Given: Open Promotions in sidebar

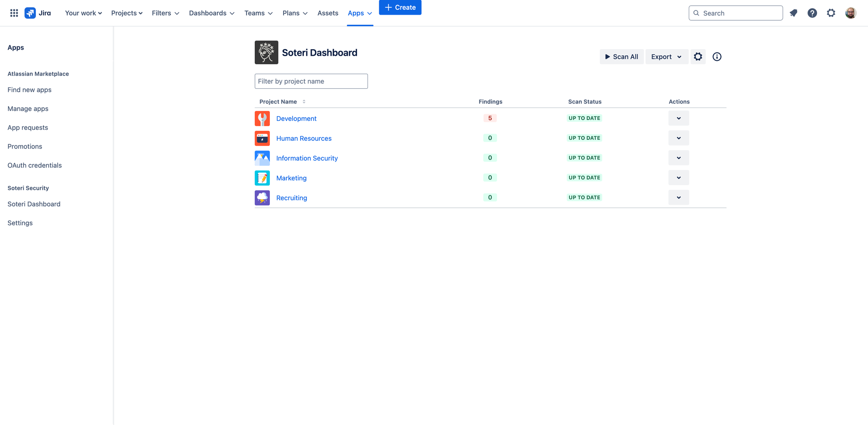Looking at the screenshot, I should click(x=25, y=146).
